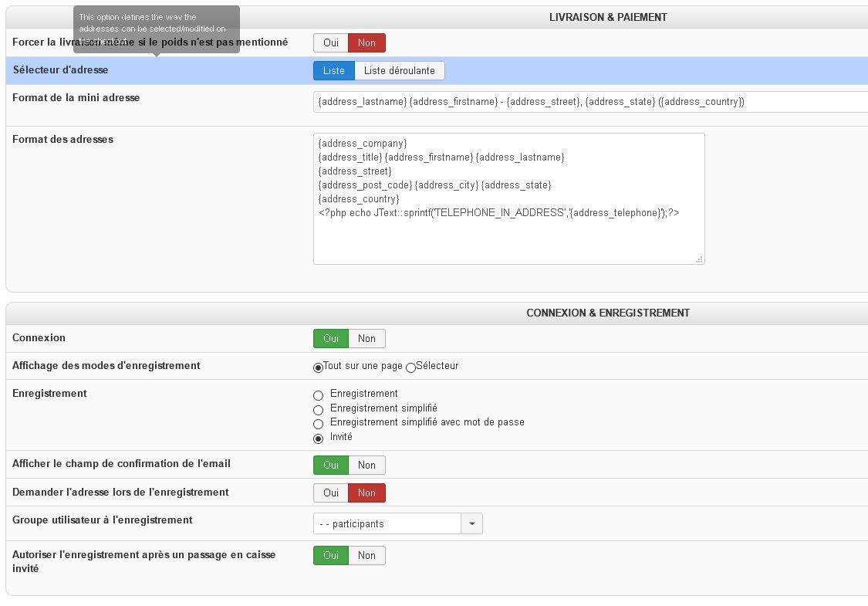Viewport: 868px width, 606px height.
Task: Open the 'Groupe utilisateur' dropdown arrow
Action: tap(471, 524)
